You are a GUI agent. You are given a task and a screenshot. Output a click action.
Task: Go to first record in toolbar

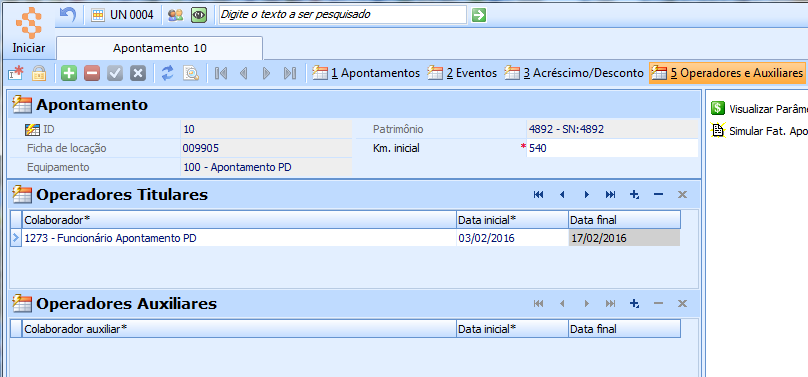(x=221, y=73)
